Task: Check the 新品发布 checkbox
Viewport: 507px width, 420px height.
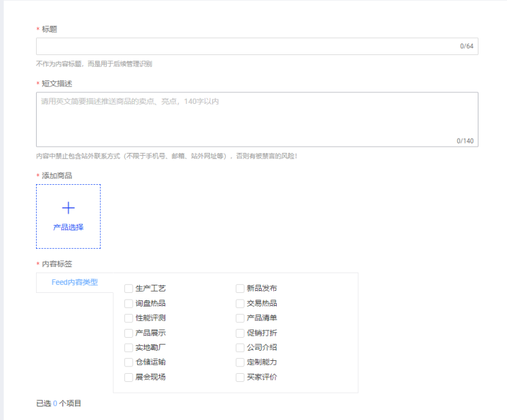Action: [240, 288]
